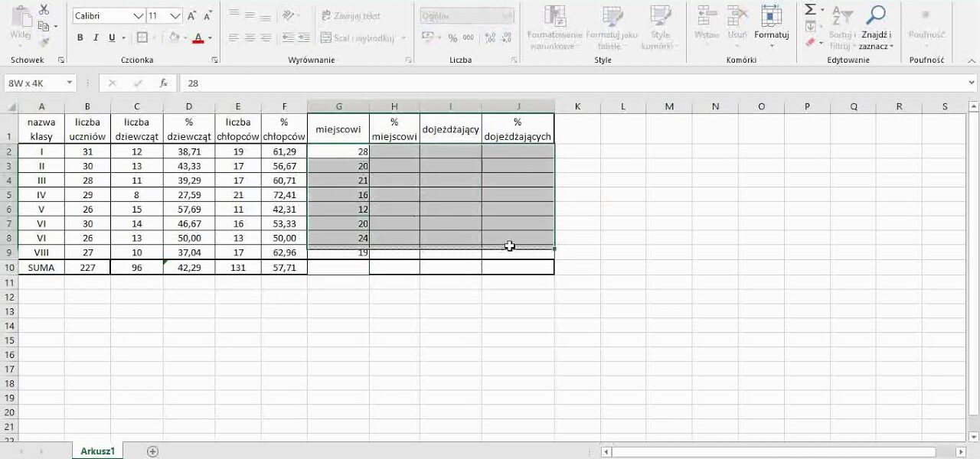The height and width of the screenshot is (459, 980).
Task: Click the SUMA cell in row 10
Action: (x=41, y=267)
